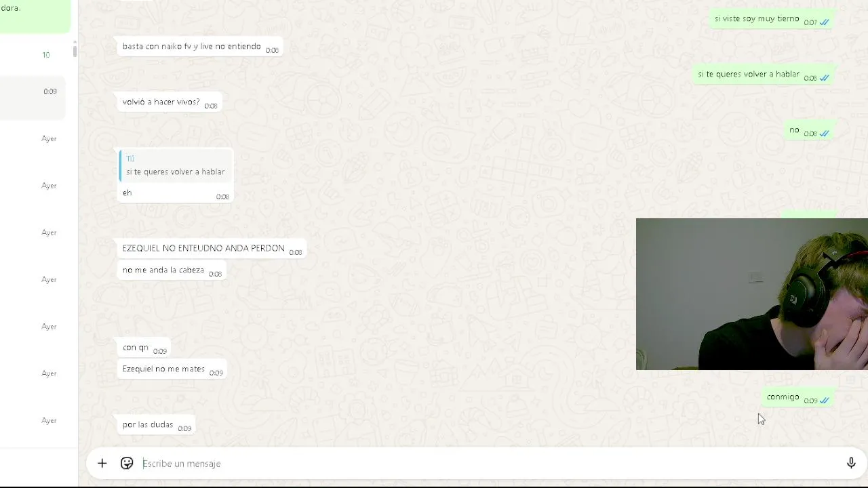Click the read receipt ticks on sent message 'no'
Viewport: 868px width, 488px height.
tap(825, 134)
